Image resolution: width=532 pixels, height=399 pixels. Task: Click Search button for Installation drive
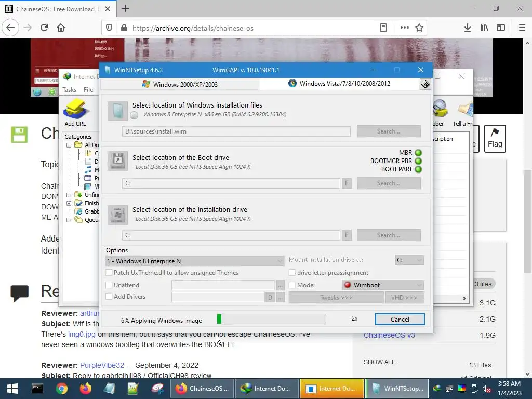[x=389, y=235]
